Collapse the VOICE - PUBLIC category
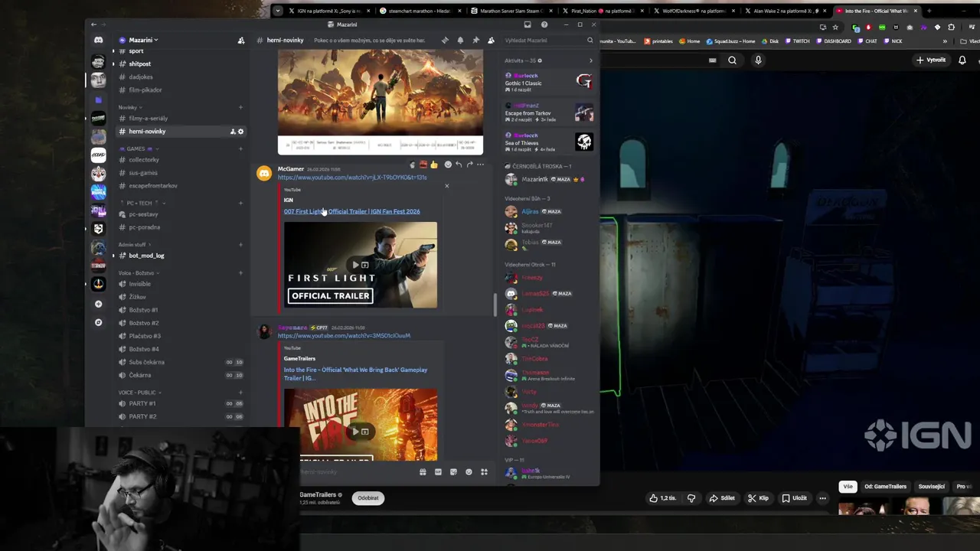Screen dimensions: 980x551 140,393
